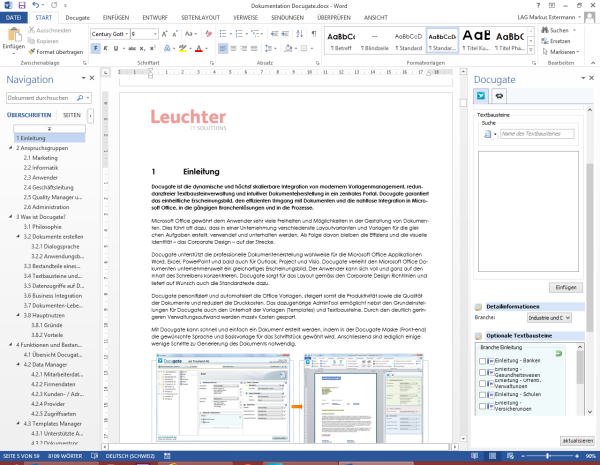Click Ersetzen in the ribbon

click(556, 41)
